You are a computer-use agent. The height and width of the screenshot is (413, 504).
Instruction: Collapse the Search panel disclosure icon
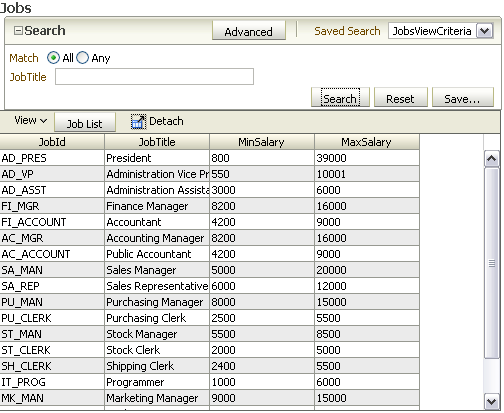[18, 31]
